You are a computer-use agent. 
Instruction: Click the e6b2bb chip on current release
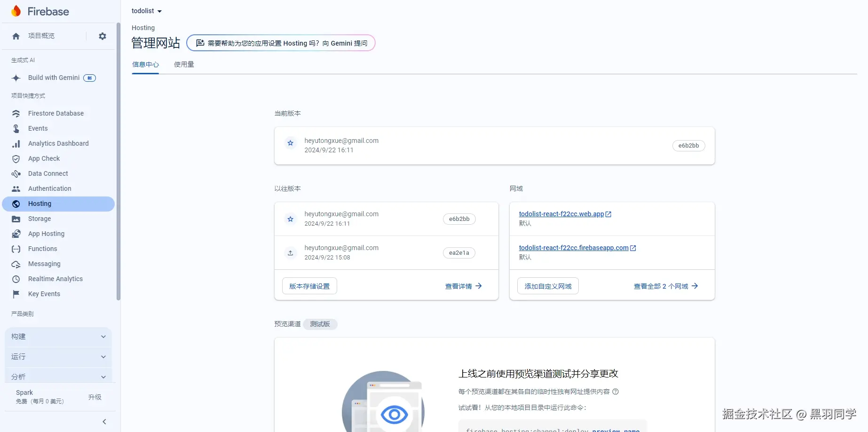(688, 146)
